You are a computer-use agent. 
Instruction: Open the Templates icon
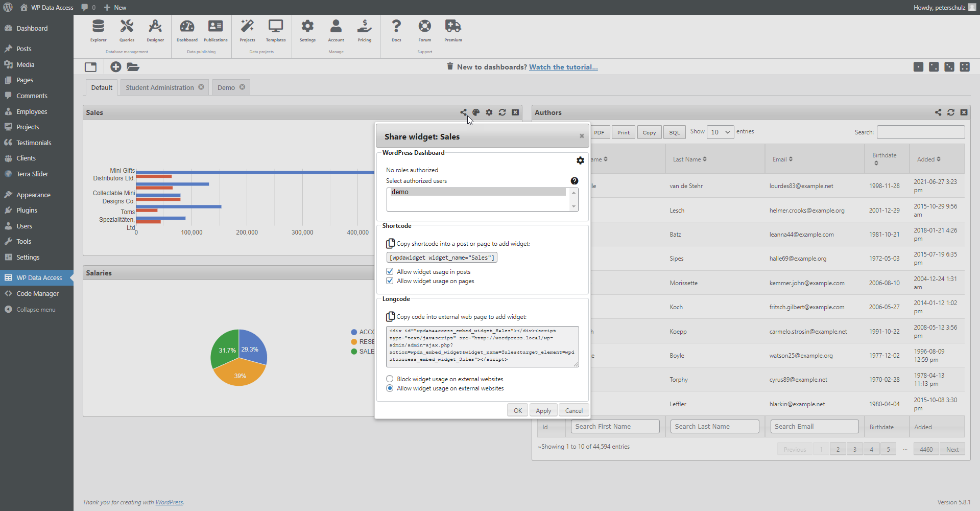276,31
